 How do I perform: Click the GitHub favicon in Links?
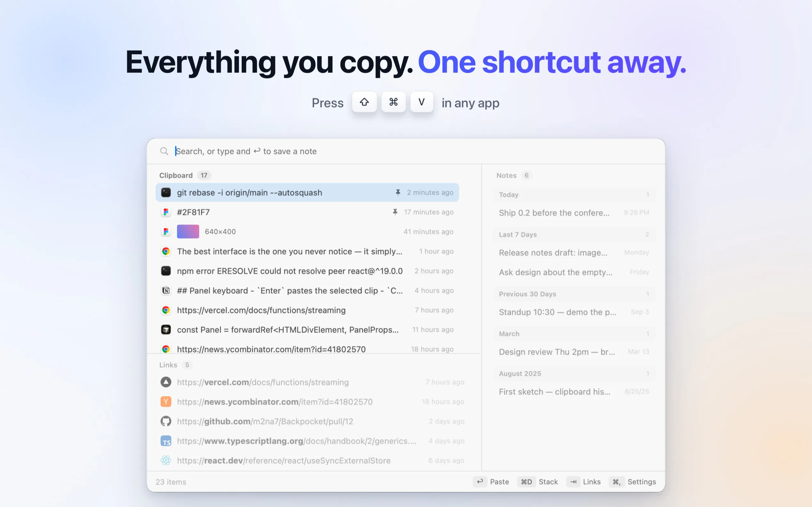166,421
